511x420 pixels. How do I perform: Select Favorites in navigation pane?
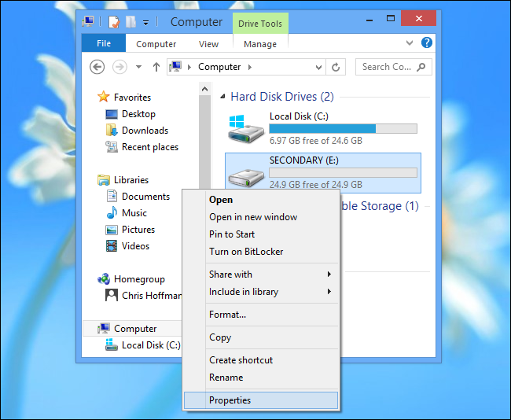[132, 98]
